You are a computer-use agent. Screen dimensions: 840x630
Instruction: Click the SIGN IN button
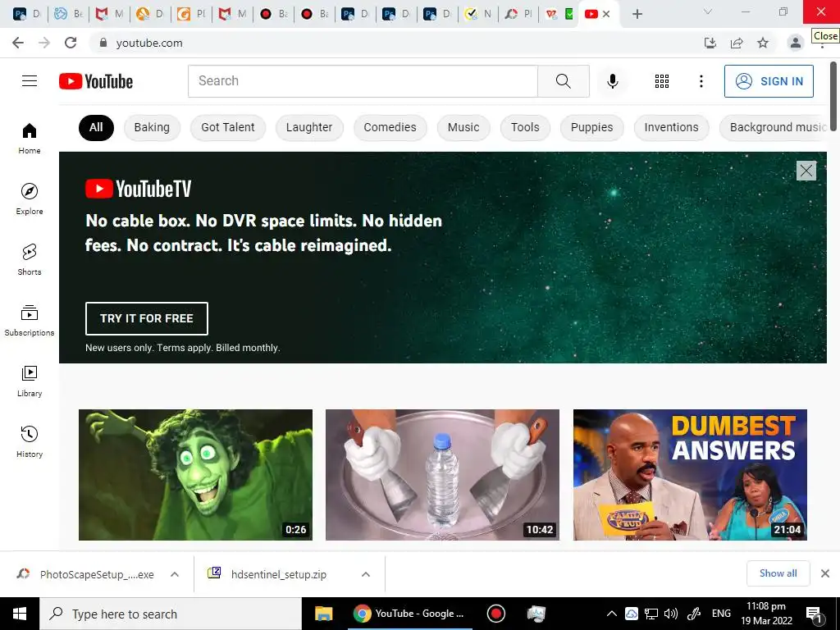point(769,81)
